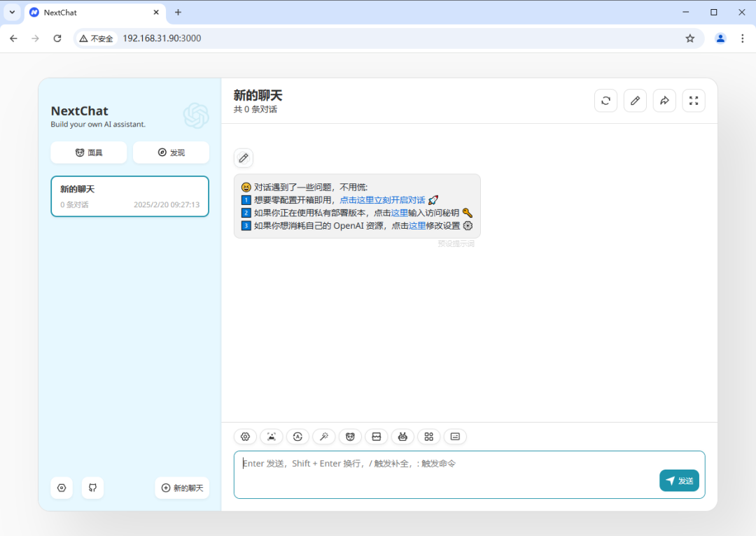
Task: Select the NextChat browser tab
Action: click(x=95, y=13)
